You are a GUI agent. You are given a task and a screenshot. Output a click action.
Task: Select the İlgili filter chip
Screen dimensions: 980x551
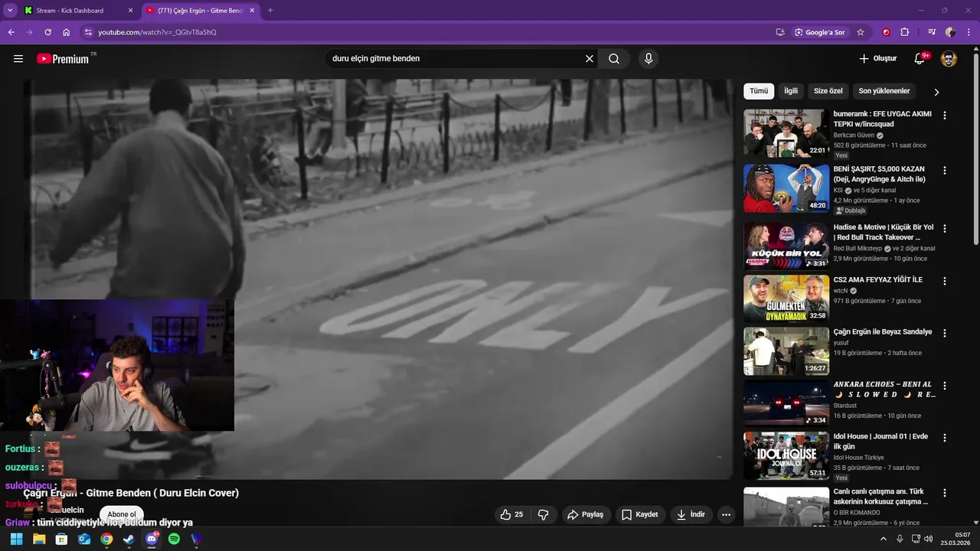click(x=791, y=91)
